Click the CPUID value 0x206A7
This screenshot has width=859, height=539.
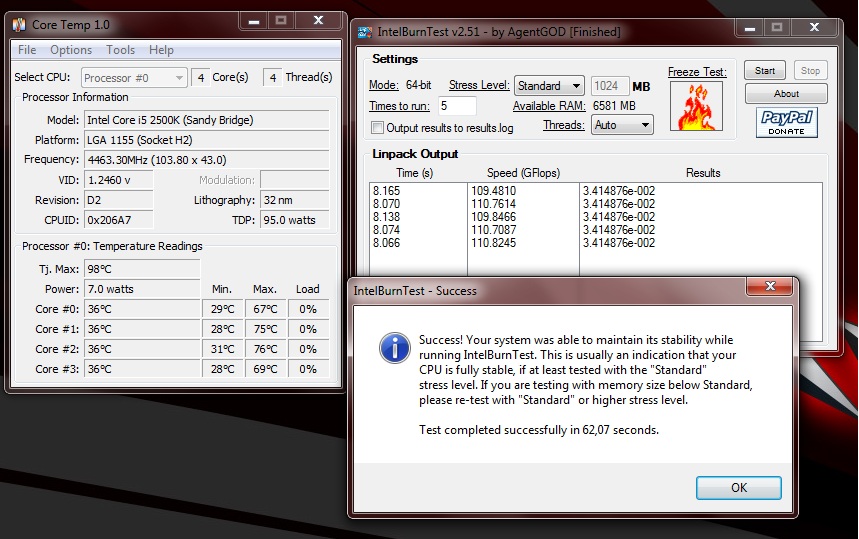[x=118, y=220]
